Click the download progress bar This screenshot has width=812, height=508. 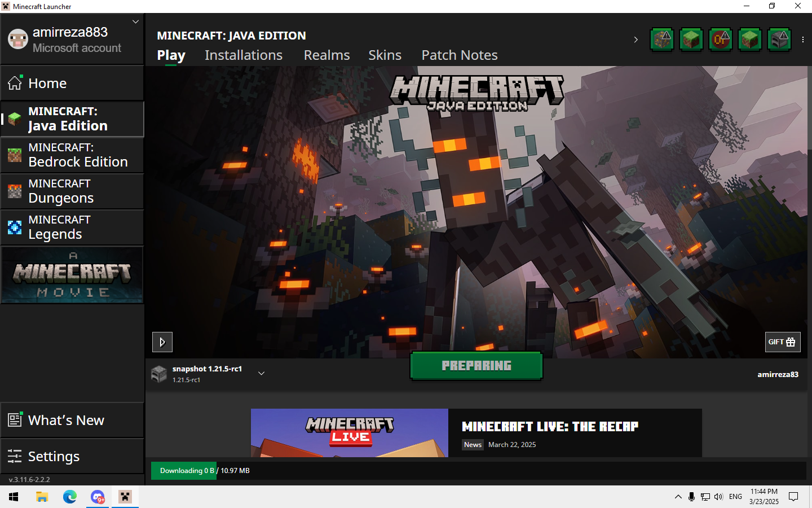coord(479,471)
